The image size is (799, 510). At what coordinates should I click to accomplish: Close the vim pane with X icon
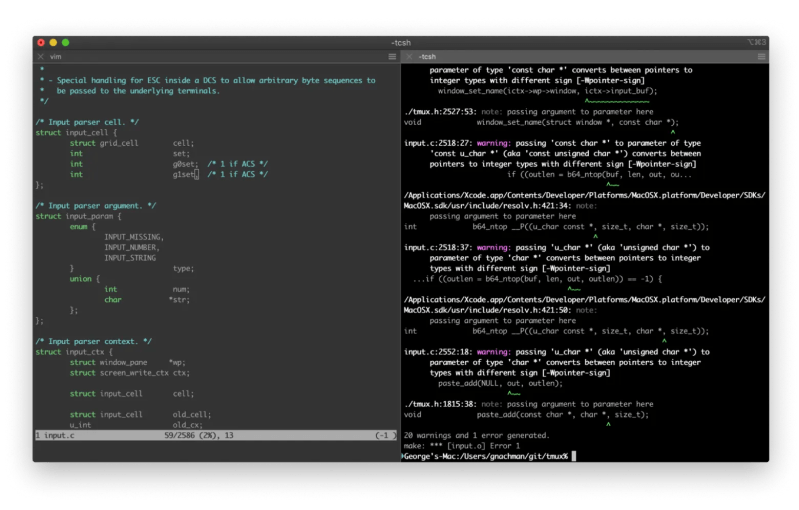tap(41, 57)
